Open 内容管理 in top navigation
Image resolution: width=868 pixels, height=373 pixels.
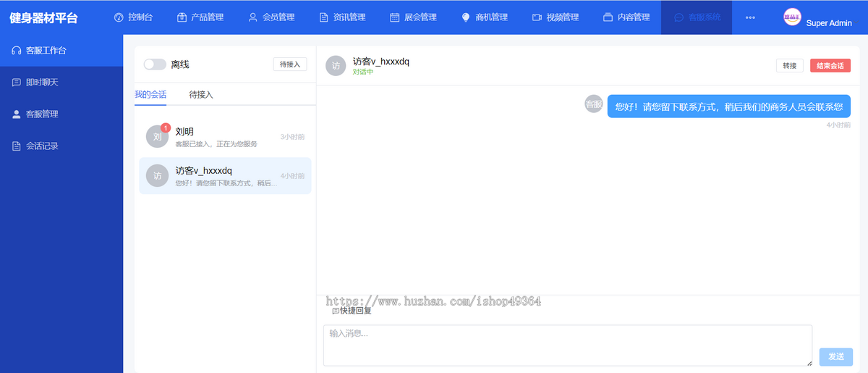click(x=626, y=17)
